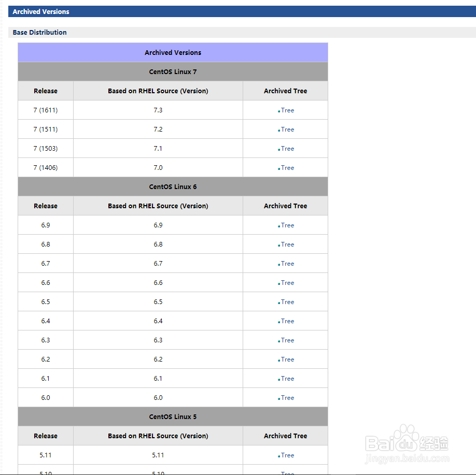Select the '7 (1503)' release cell
Viewport: 476px width, 475px height.
click(46, 148)
